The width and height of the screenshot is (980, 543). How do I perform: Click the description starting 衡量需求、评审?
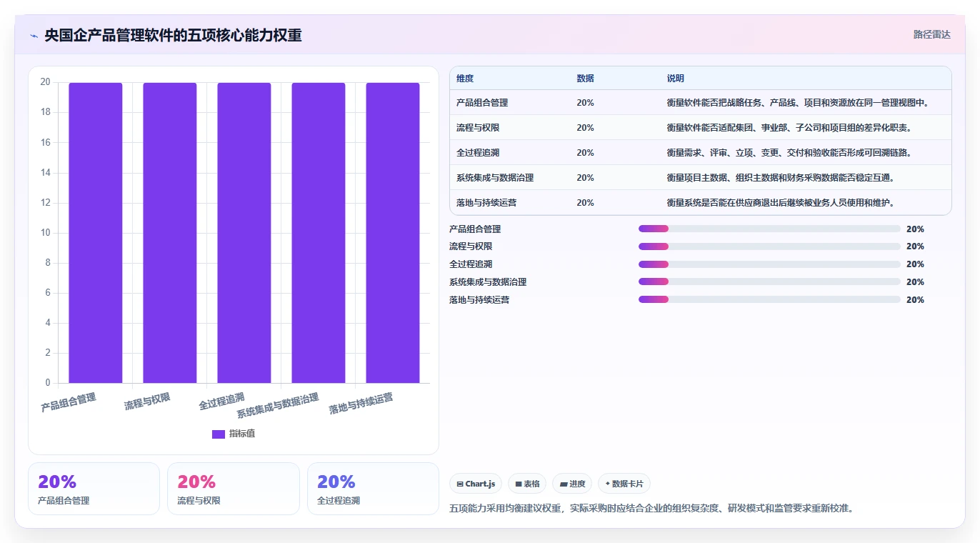(x=789, y=153)
